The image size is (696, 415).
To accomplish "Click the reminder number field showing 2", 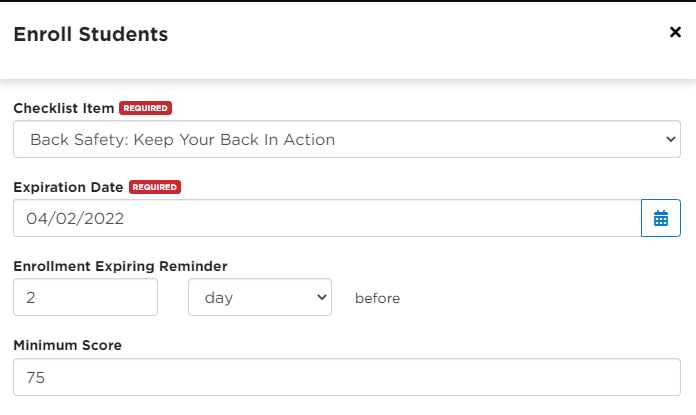I will point(85,297).
